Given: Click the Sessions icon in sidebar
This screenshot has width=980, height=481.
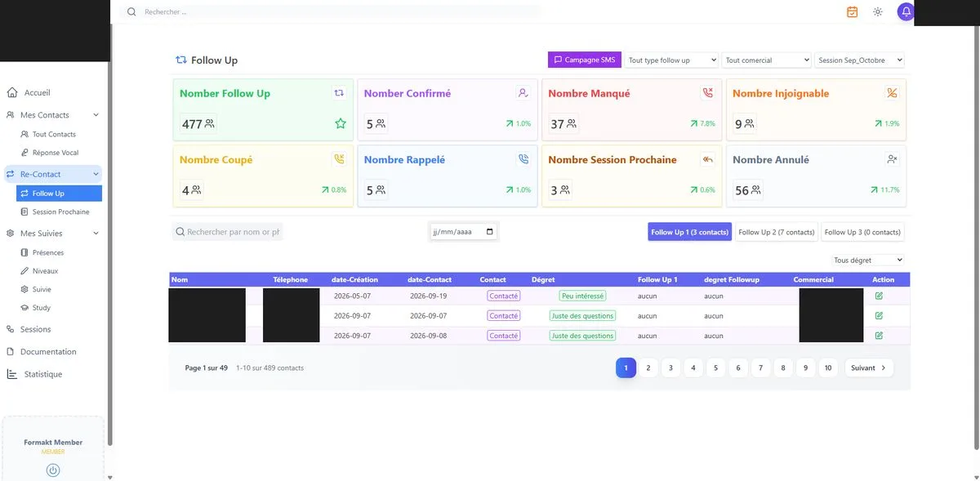Looking at the screenshot, I should pos(11,329).
